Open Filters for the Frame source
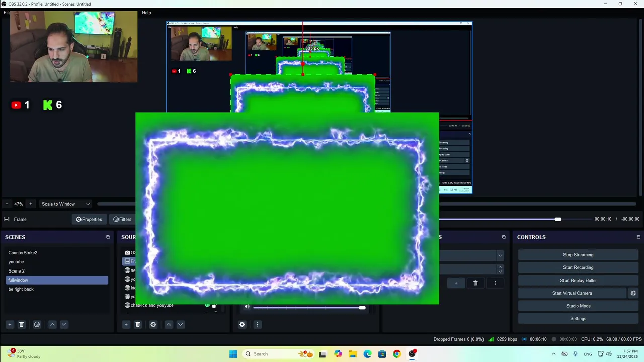 122,219
